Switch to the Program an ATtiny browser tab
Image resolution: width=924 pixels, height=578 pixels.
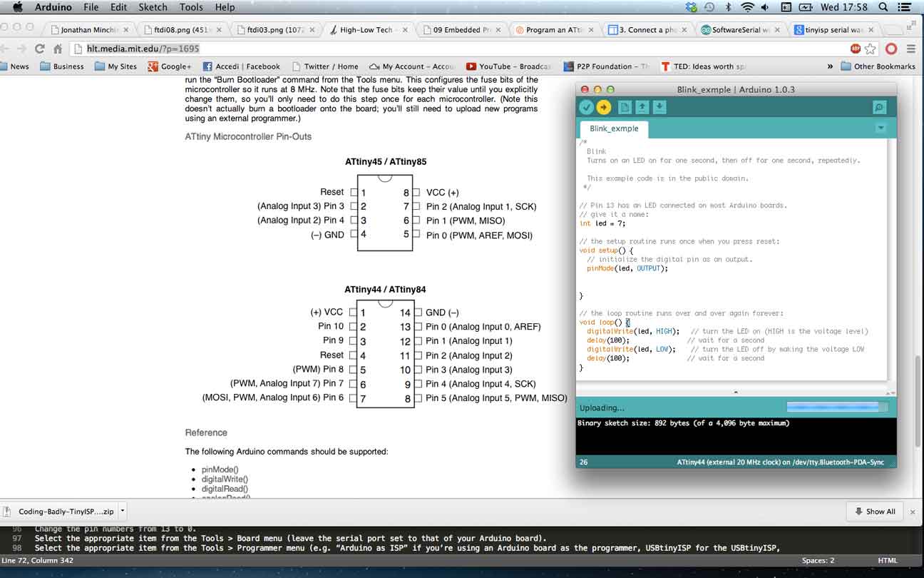point(555,30)
